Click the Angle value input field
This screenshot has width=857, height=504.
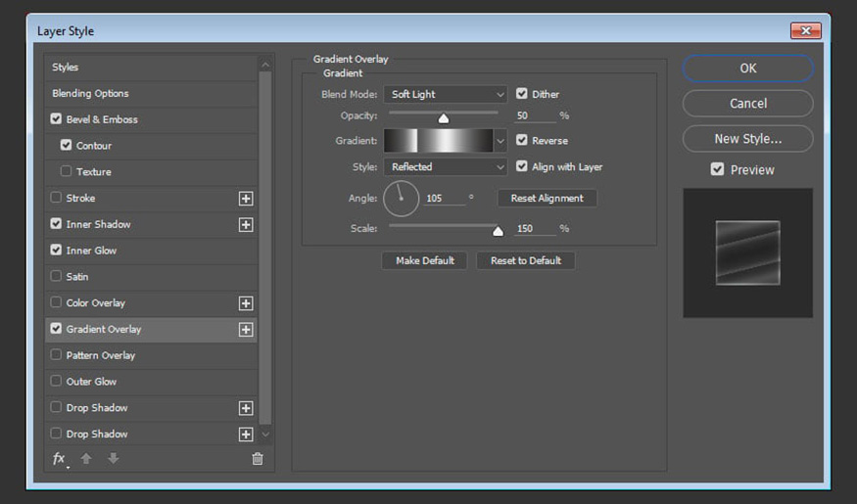click(x=443, y=199)
